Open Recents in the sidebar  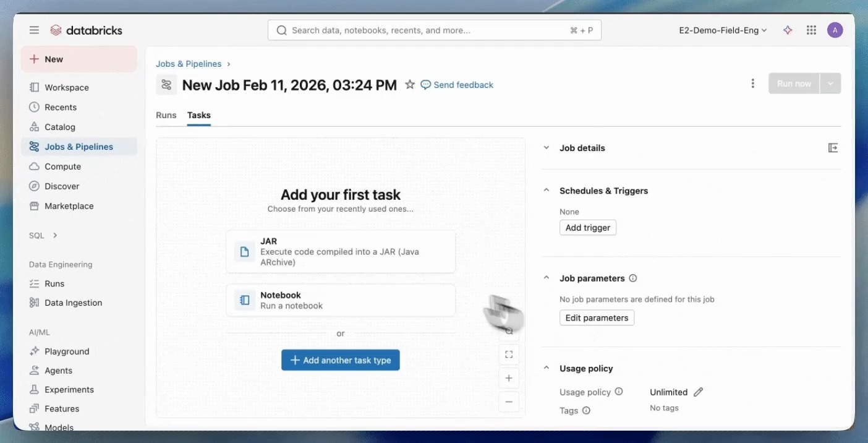click(x=79, y=107)
